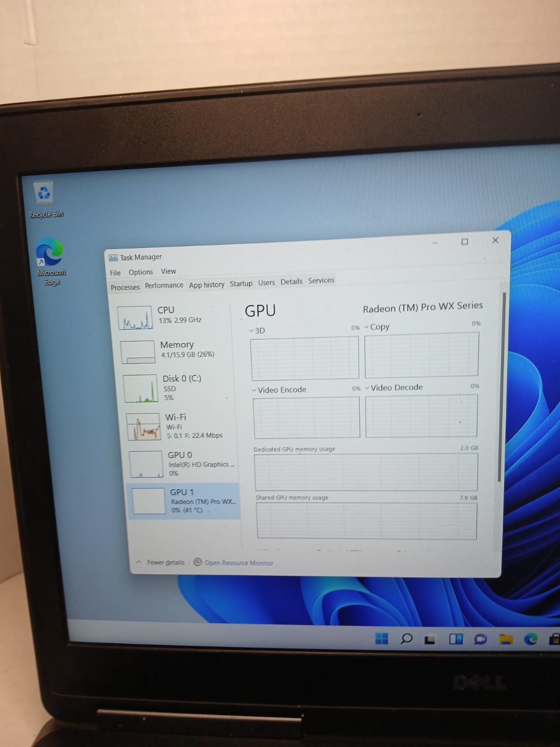Viewport: 560px width, 747px height.
Task: Select the GPU 1 Radeon Pro entry
Action: click(x=184, y=501)
